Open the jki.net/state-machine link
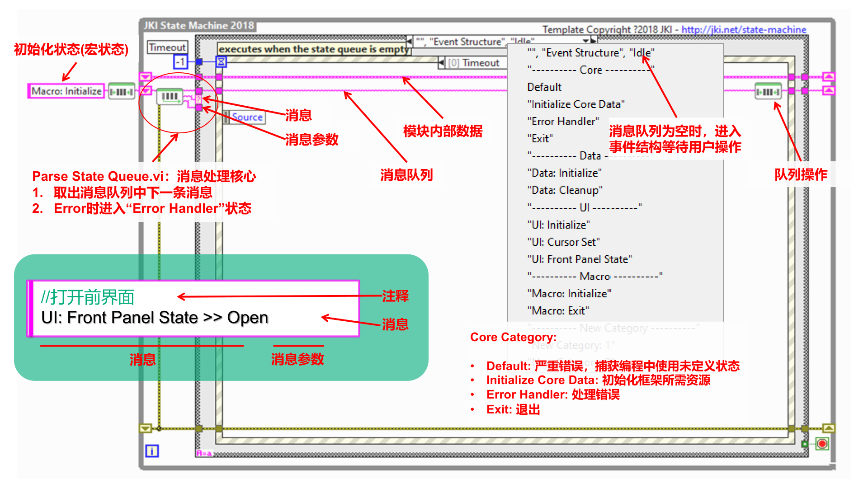The image size is (868, 488). [x=744, y=30]
